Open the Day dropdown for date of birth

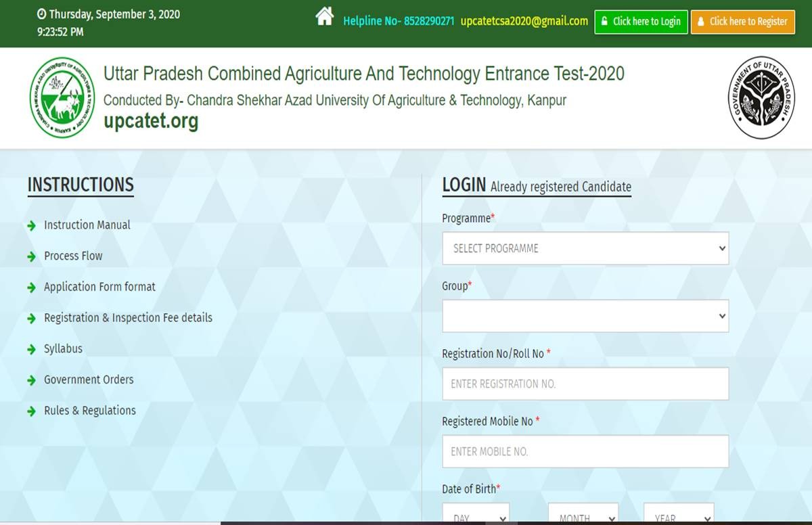point(476,516)
